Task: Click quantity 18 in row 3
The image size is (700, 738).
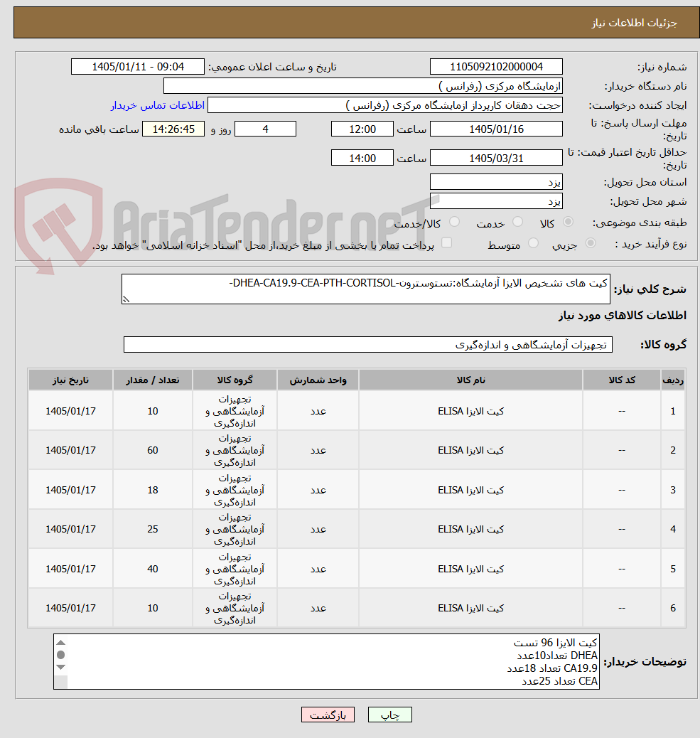Action: [x=152, y=490]
